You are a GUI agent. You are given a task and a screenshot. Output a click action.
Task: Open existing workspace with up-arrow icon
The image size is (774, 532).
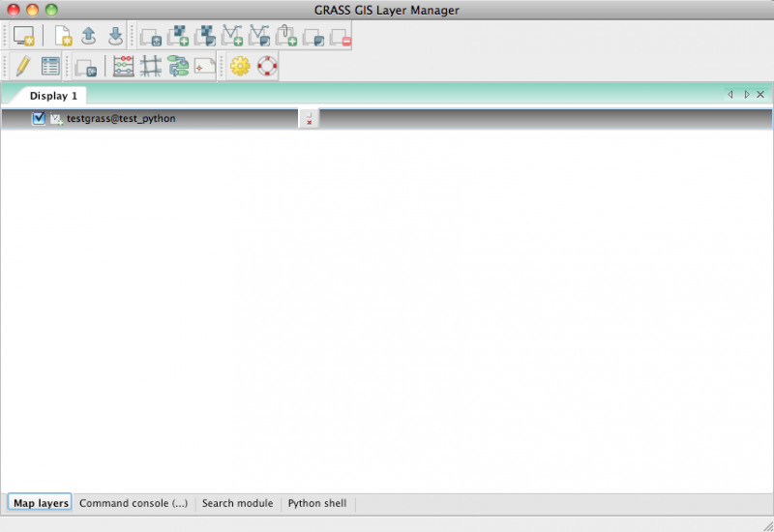click(x=89, y=37)
